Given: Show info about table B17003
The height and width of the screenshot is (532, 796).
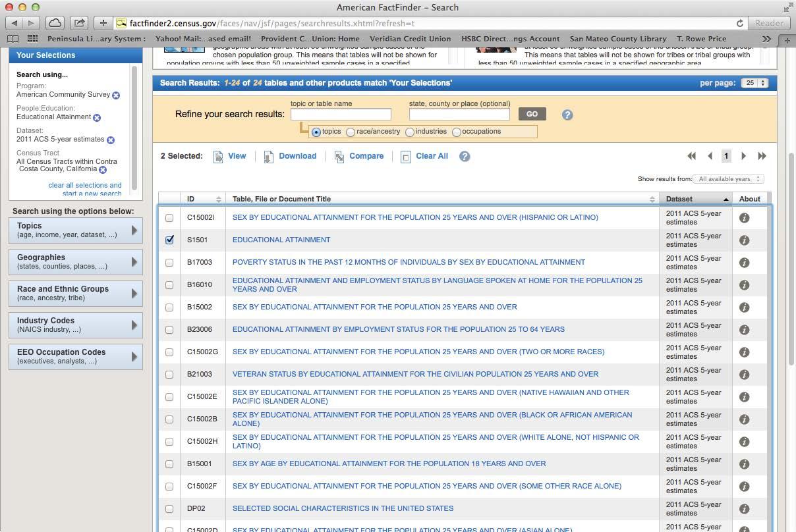Looking at the screenshot, I should tap(745, 263).
